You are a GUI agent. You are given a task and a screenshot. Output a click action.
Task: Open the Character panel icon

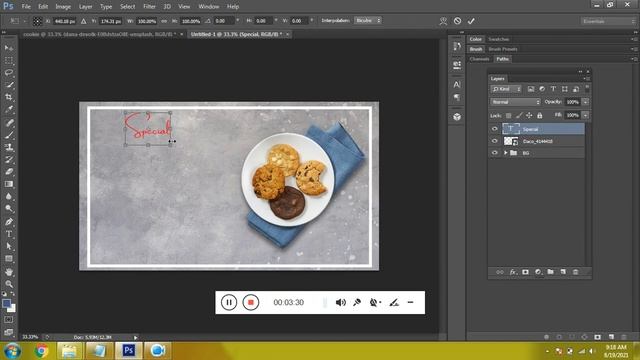point(457,84)
